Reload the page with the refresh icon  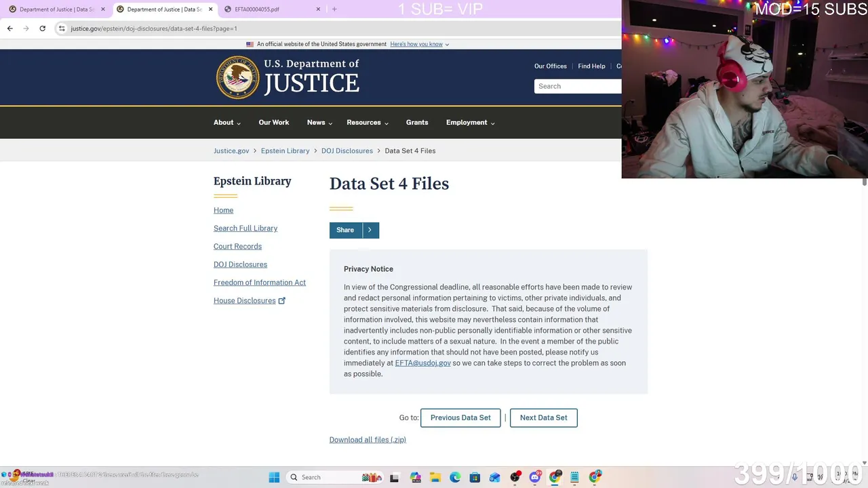point(42,28)
